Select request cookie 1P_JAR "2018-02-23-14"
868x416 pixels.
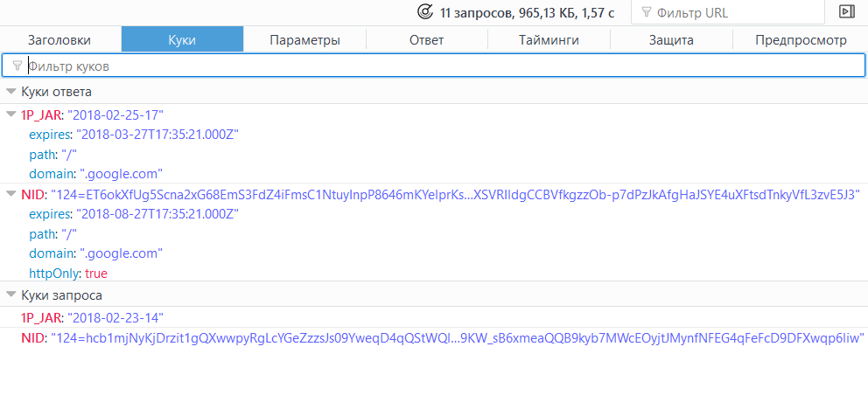[x=92, y=317]
